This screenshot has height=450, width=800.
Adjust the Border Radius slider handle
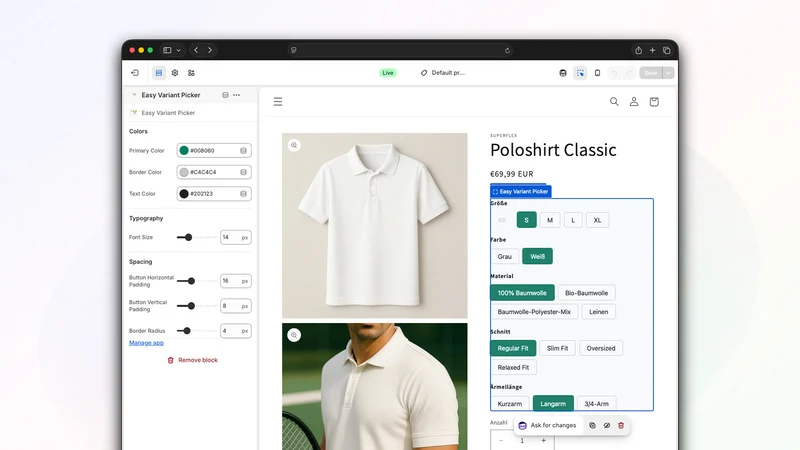click(x=187, y=331)
